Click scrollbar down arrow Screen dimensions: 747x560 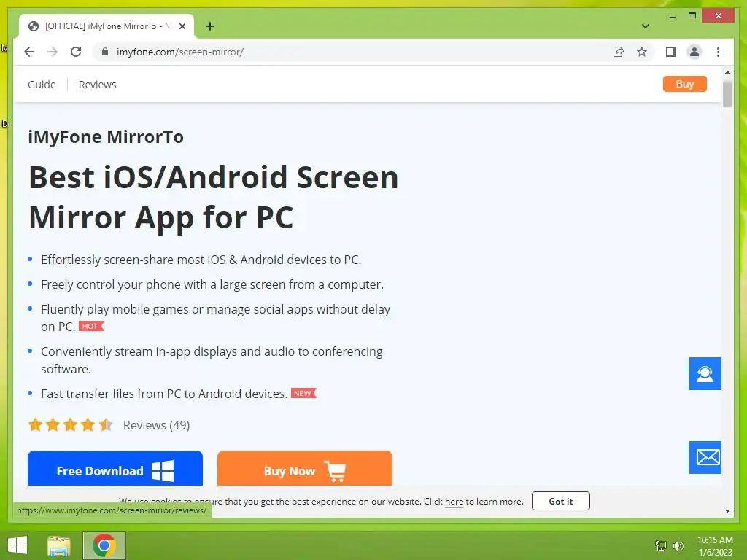[x=727, y=511]
